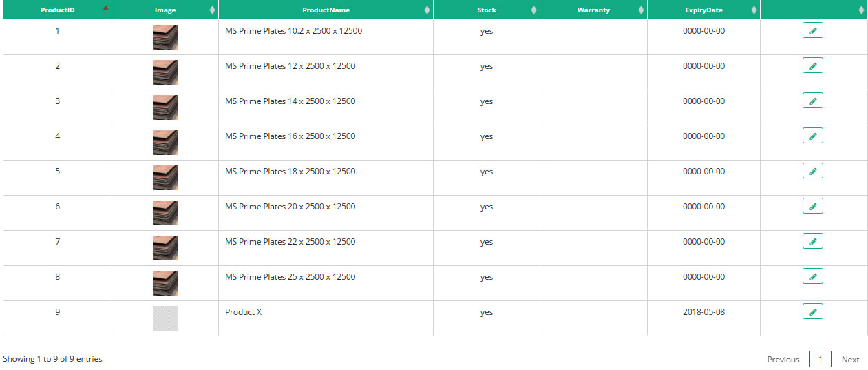Sort by ProductName column header

click(x=326, y=10)
